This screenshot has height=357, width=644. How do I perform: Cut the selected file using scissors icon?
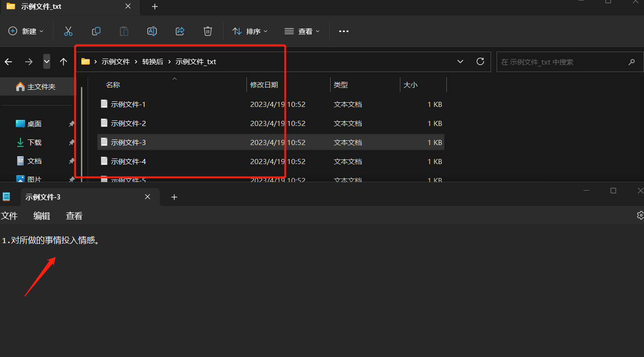click(68, 31)
